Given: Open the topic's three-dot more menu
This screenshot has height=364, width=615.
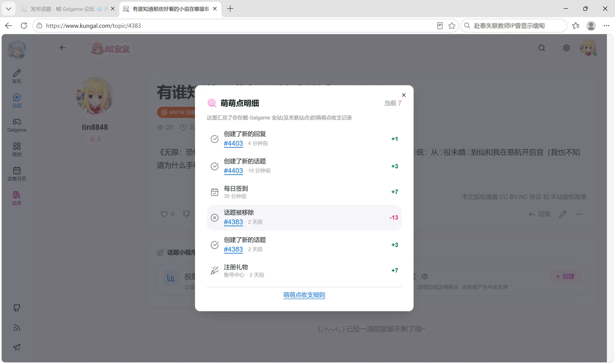Looking at the screenshot, I should (x=579, y=214).
